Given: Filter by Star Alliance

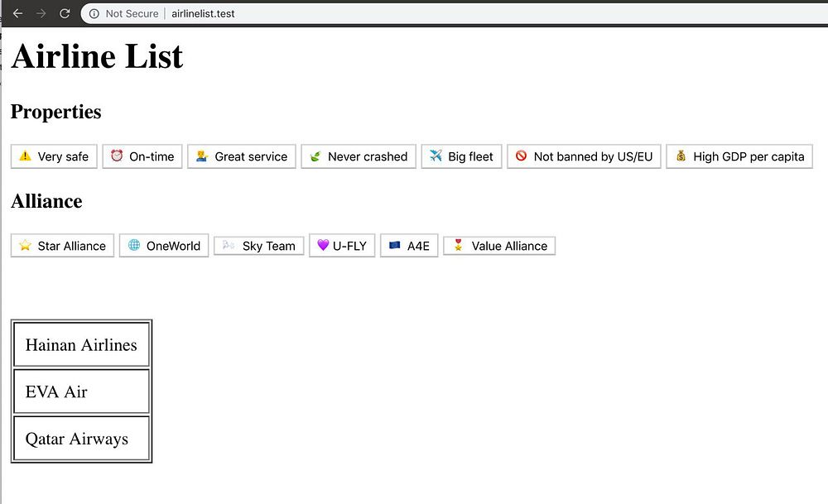Looking at the screenshot, I should (x=62, y=246).
